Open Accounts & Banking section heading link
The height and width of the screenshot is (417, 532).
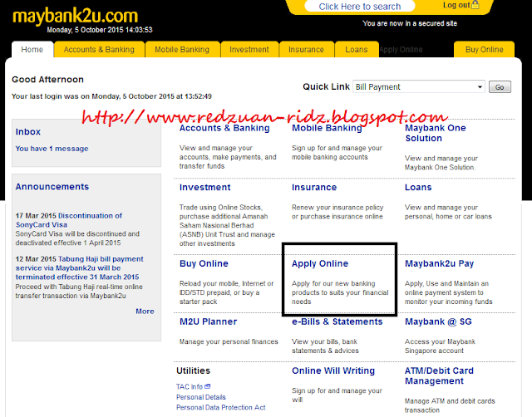(224, 128)
